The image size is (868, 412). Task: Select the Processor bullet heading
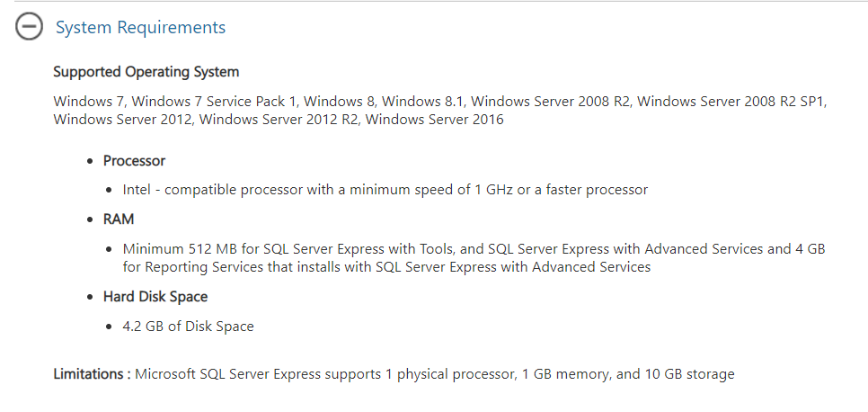pyautogui.click(x=134, y=161)
